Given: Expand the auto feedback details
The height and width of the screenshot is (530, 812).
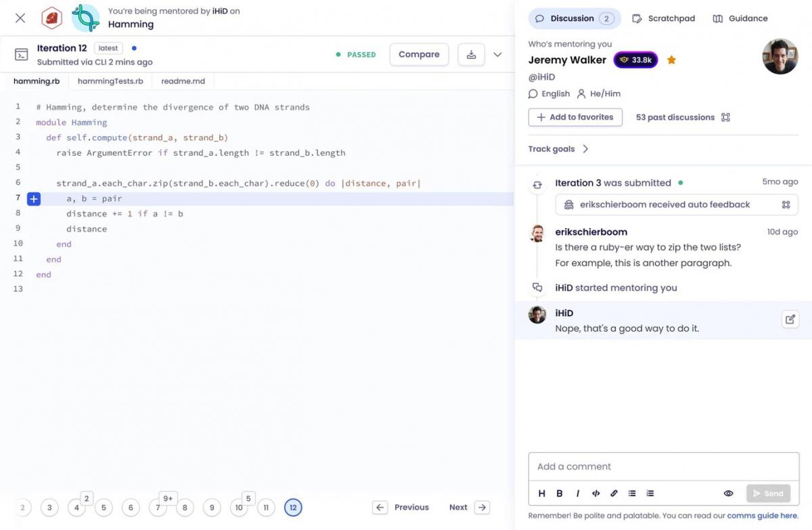Looking at the screenshot, I should (x=785, y=204).
